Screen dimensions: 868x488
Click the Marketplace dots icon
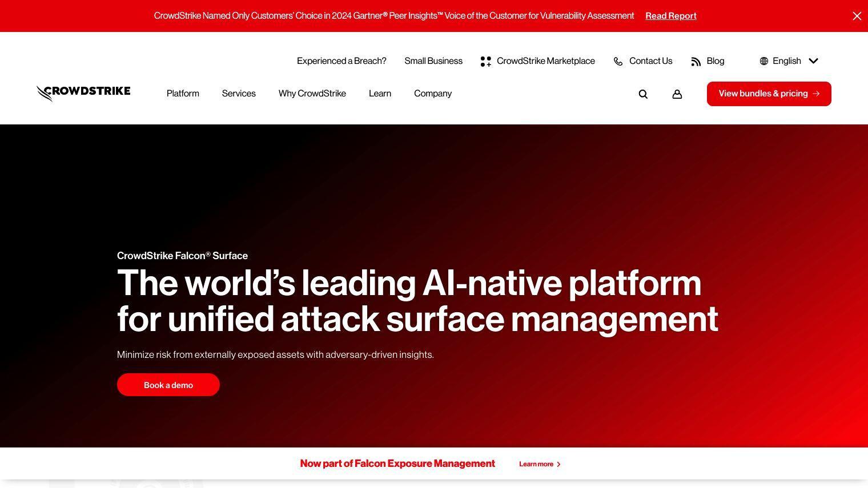pyautogui.click(x=486, y=62)
